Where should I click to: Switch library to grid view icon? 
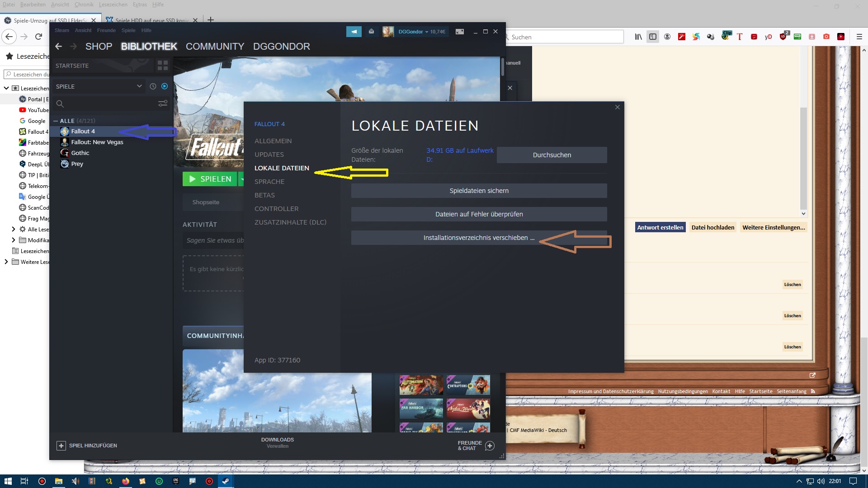pos(162,66)
